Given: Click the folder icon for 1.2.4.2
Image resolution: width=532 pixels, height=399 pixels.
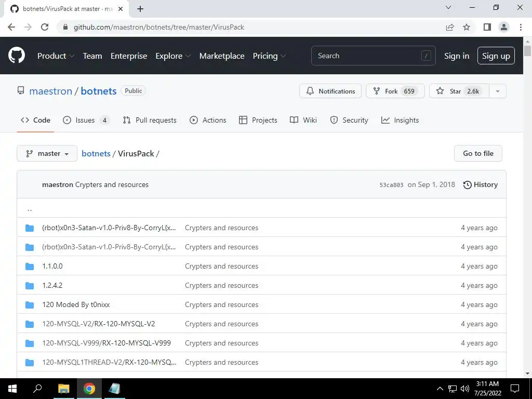Looking at the screenshot, I should [30, 286].
